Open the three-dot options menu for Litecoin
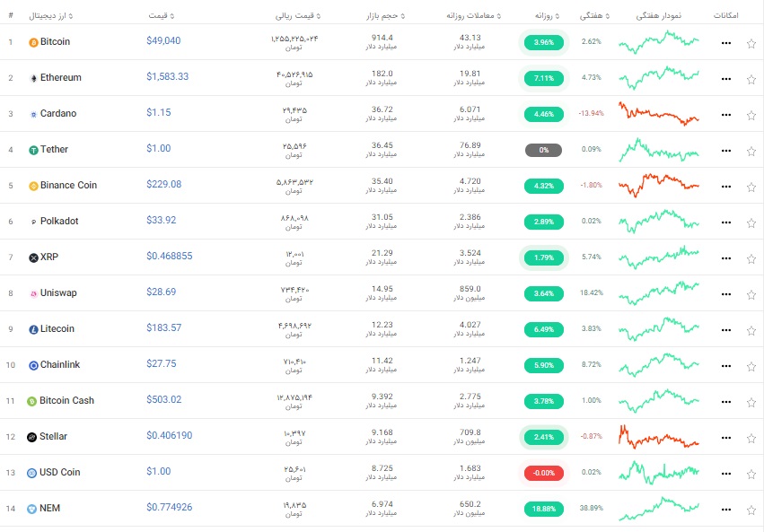The width and height of the screenshot is (764, 532). tap(726, 330)
